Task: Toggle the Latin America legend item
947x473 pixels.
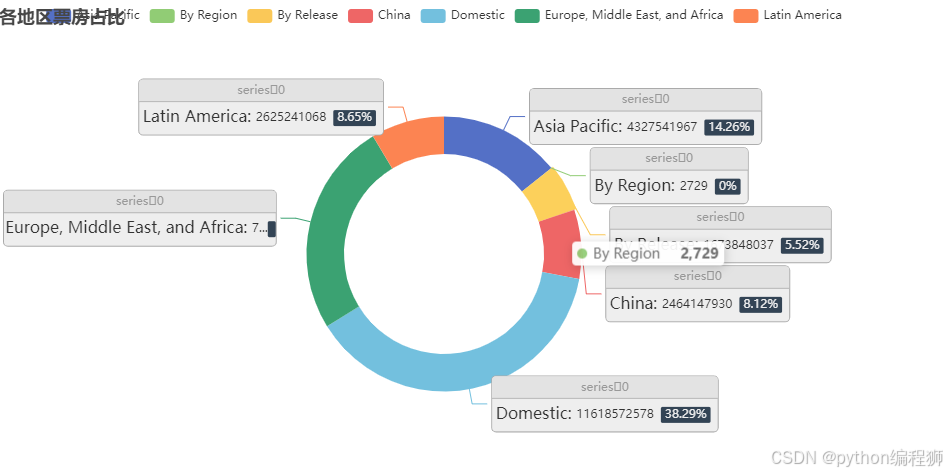Action: coord(788,15)
